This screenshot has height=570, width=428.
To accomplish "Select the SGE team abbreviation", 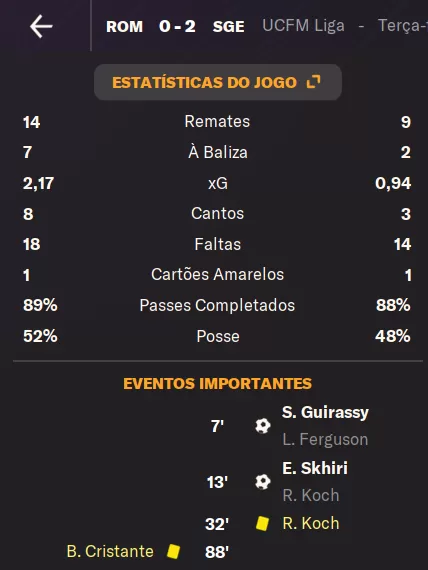I will click(228, 27).
